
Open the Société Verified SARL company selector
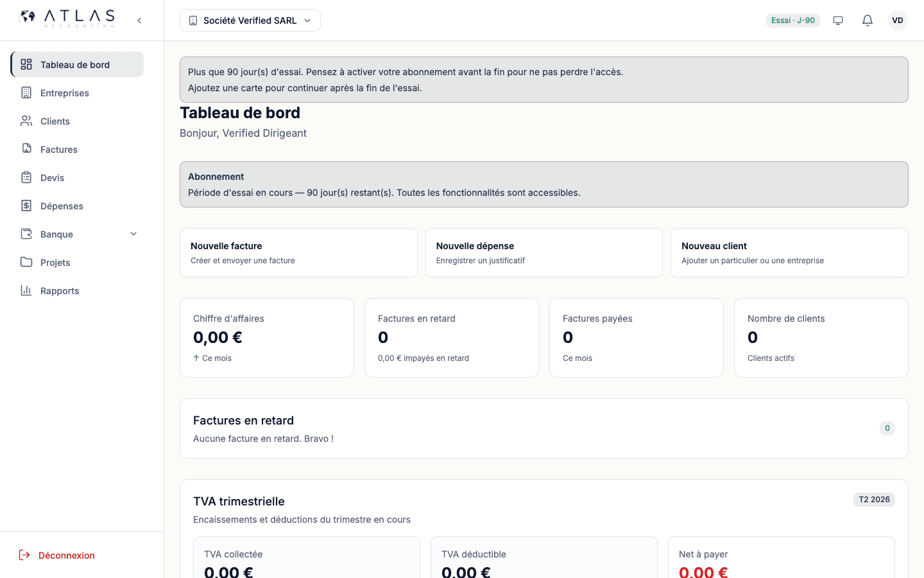tap(250, 21)
